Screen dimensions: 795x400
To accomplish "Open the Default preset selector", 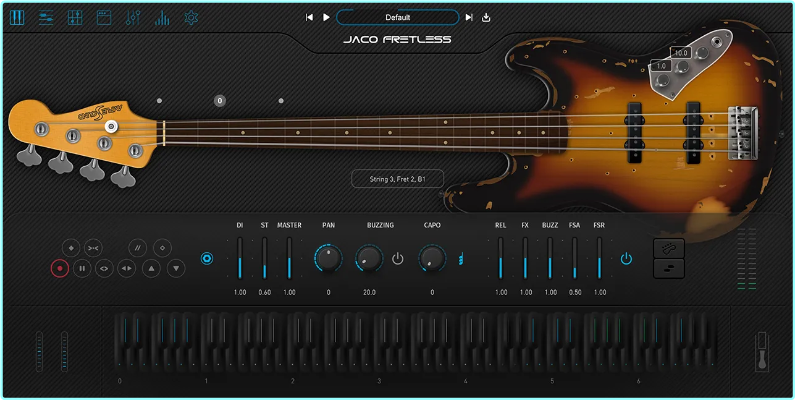I will tap(398, 17).
